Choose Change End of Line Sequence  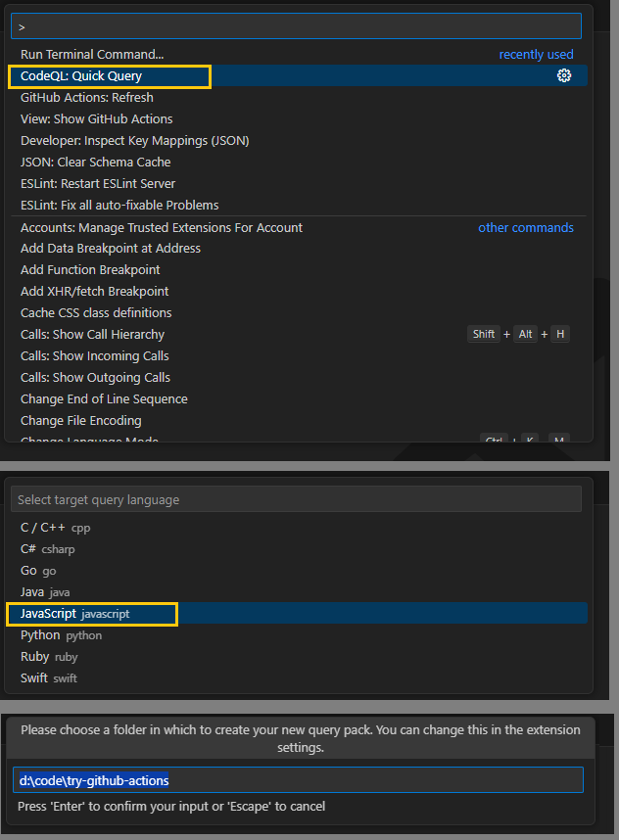298,398
